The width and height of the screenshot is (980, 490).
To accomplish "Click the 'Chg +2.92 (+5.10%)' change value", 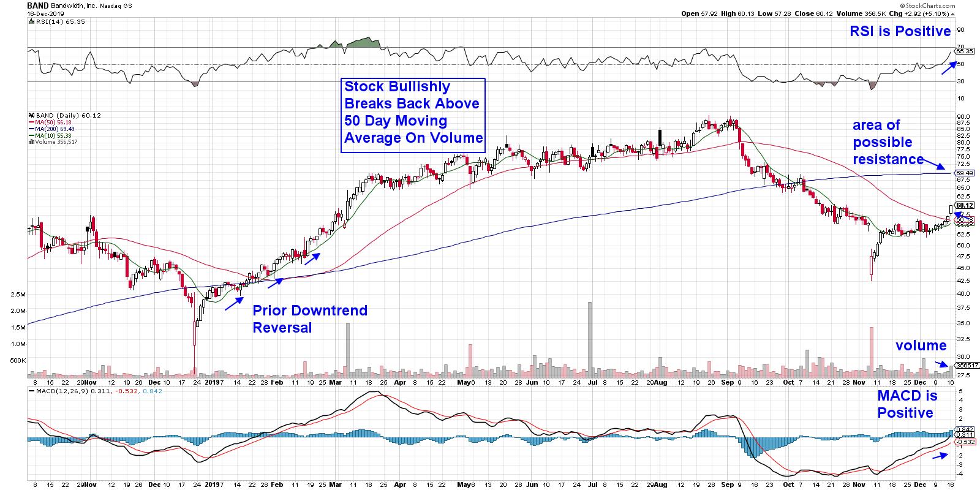I will coord(921,12).
